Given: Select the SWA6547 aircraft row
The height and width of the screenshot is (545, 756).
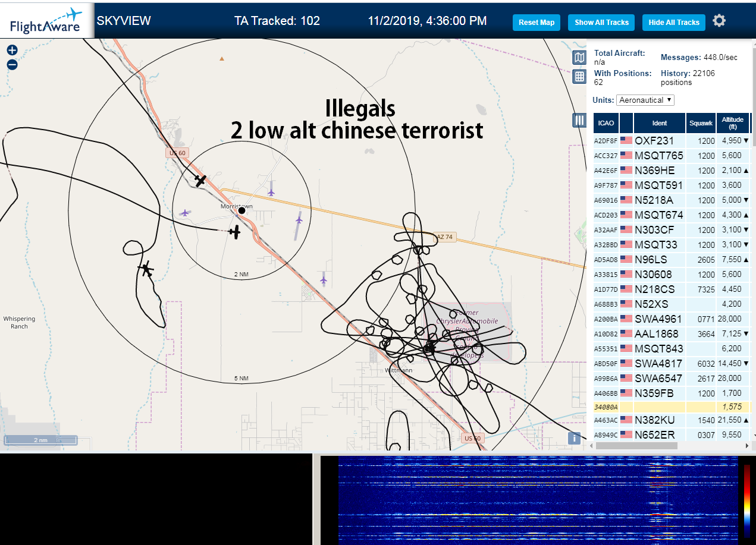Looking at the screenshot, I should [672, 379].
